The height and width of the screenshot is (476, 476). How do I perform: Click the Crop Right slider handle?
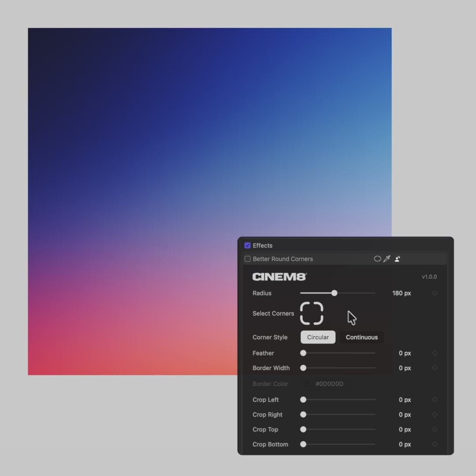[x=303, y=414]
